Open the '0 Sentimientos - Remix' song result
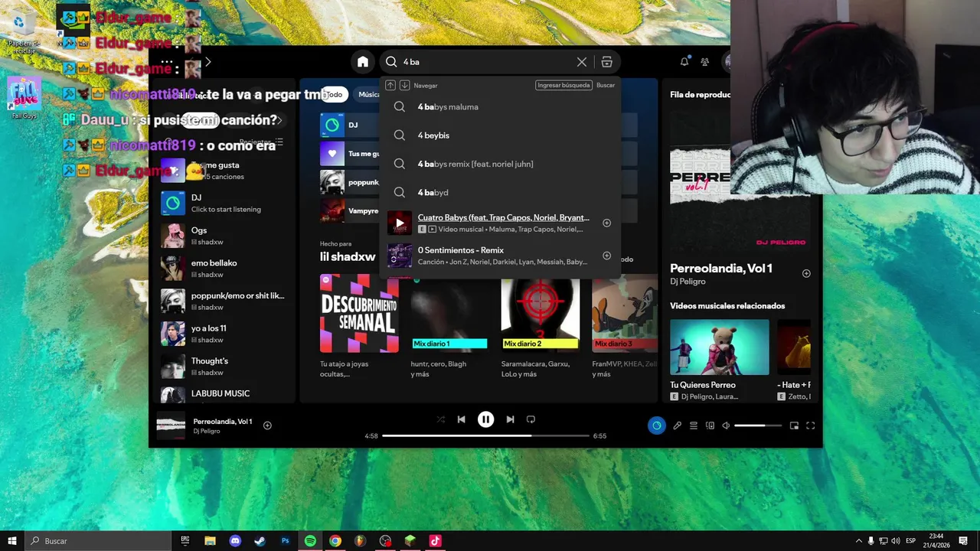The height and width of the screenshot is (551, 980). (x=501, y=256)
